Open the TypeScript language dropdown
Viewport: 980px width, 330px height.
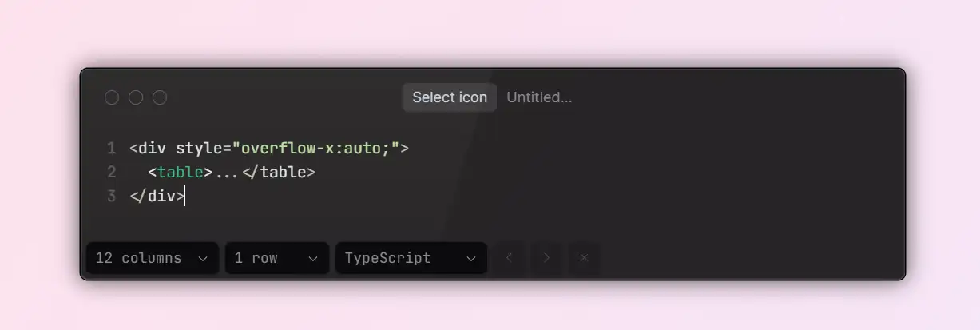[411, 258]
